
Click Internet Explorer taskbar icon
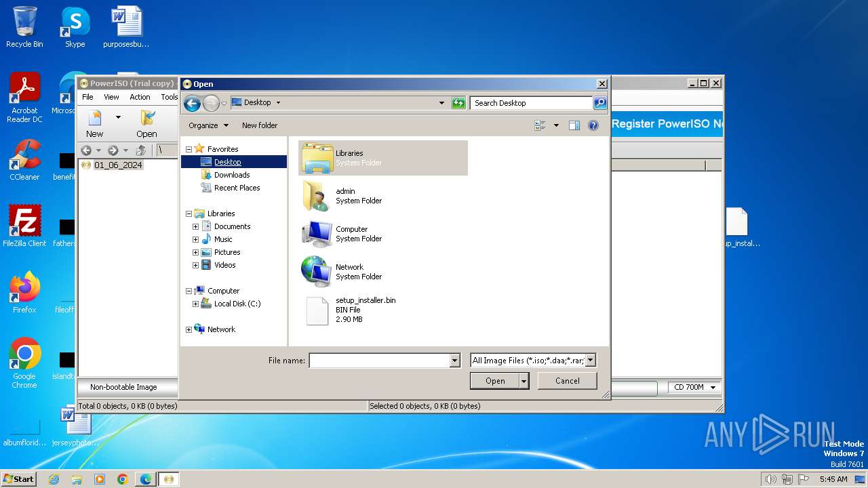coord(54,479)
